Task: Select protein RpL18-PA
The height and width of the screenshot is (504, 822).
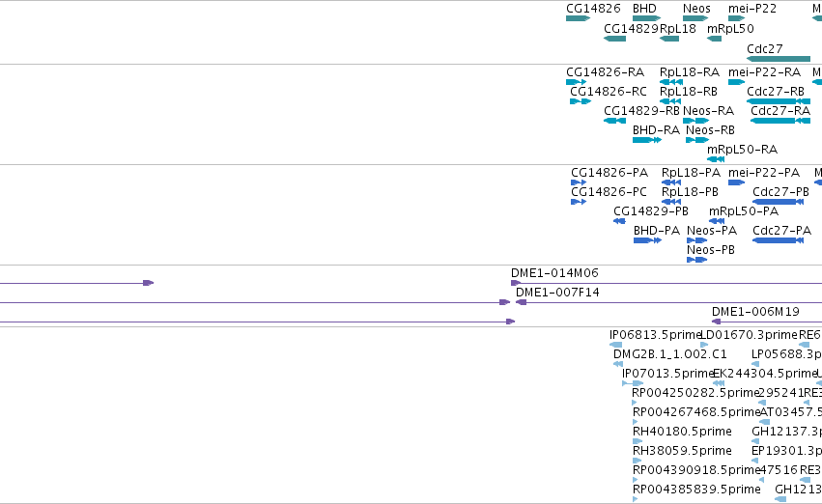Action: 671,182
